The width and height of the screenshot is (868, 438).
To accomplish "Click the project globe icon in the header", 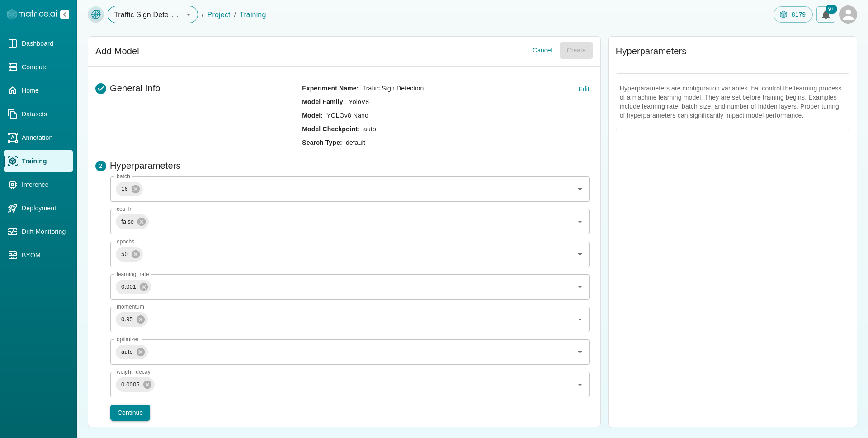I will coord(96,14).
